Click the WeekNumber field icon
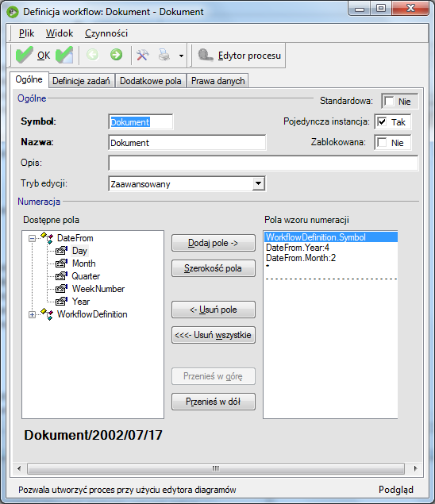The height and width of the screenshot is (504, 435). click(61, 289)
